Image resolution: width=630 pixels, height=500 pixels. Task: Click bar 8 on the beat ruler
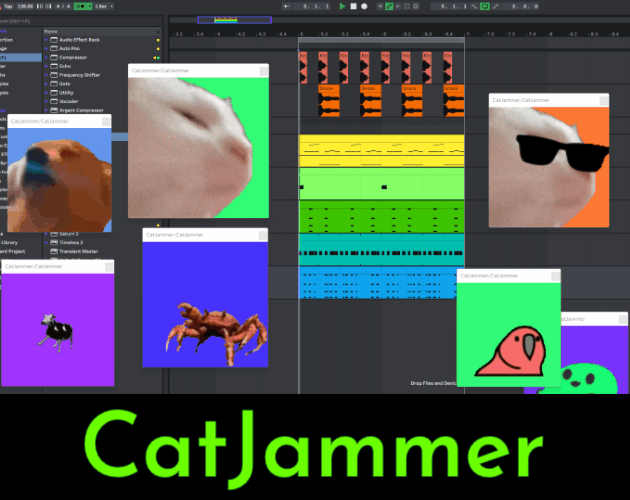click(x=550, y=34)
